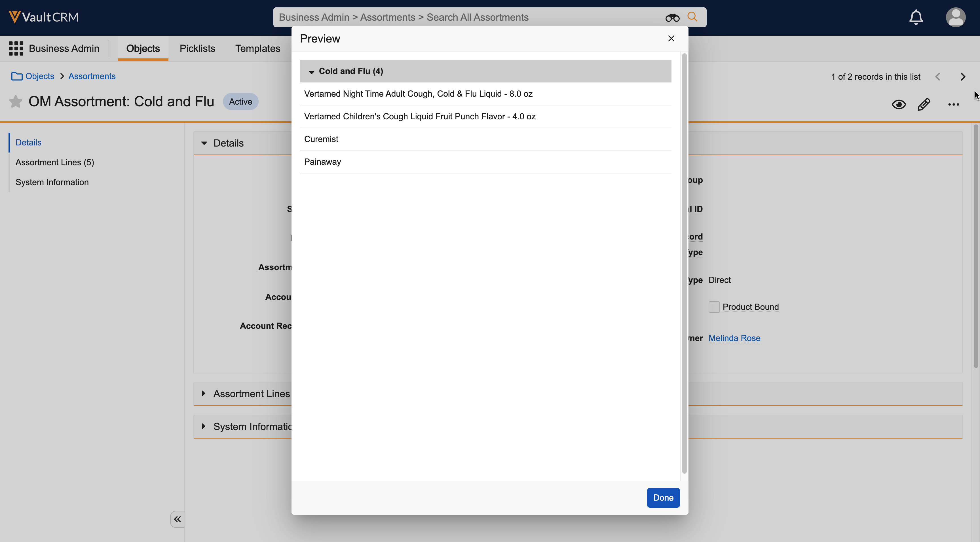Click the orange magnifier search icon
Viewport: 980px width, 542px height.
point(692,17)
